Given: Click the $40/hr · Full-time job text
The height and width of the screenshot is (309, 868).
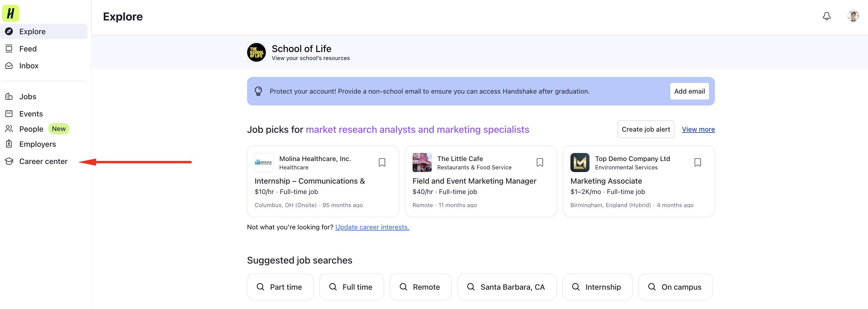Looking at the screenshot, I should coord(444,192).
